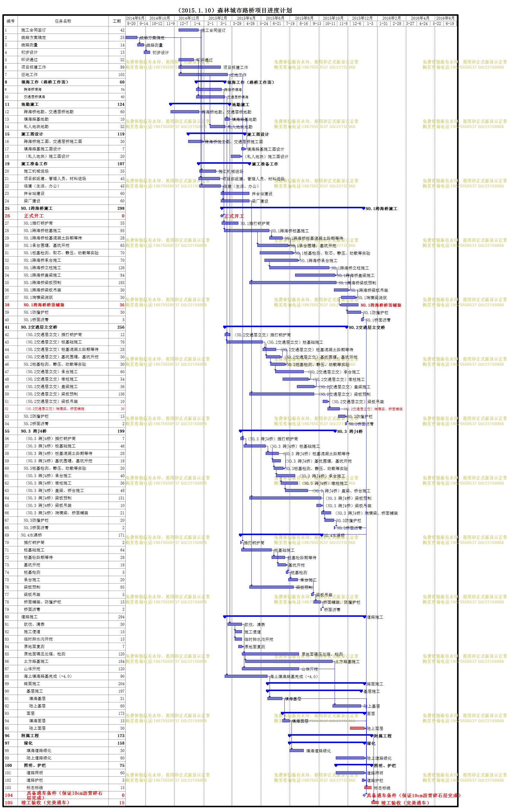507x812 pixels.
Task: Click the 正式开工 diamond milestone marker
Action: [x=222, y=216]
